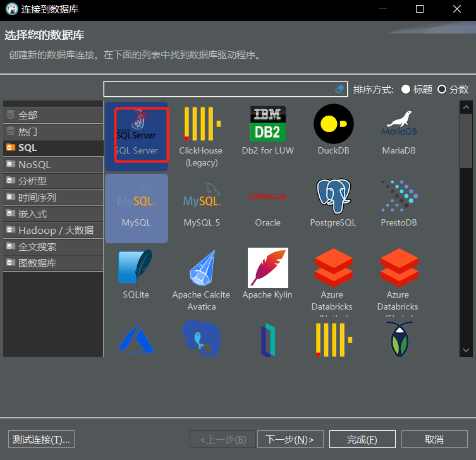Pick the Oracle database driver

[x=267, y=208]
